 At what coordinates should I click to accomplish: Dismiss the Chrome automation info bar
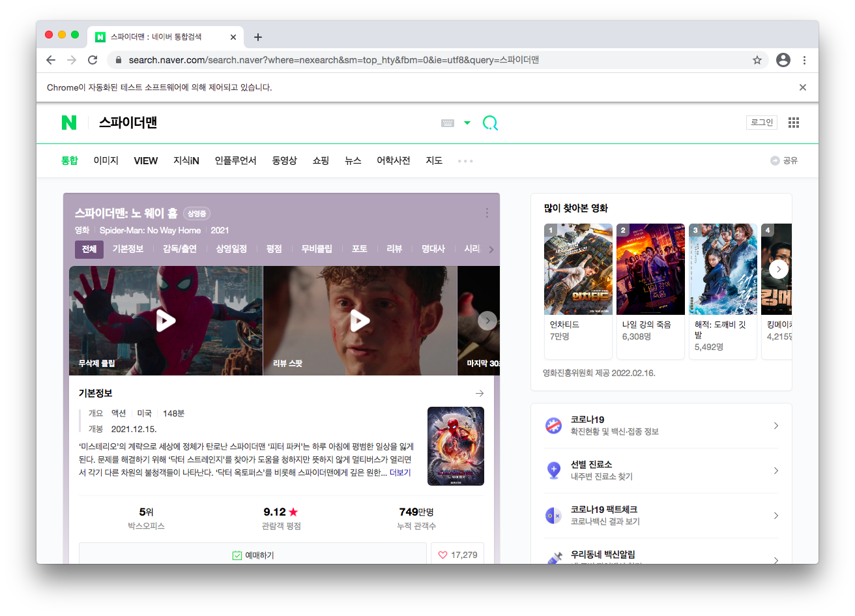click(803, 87)
